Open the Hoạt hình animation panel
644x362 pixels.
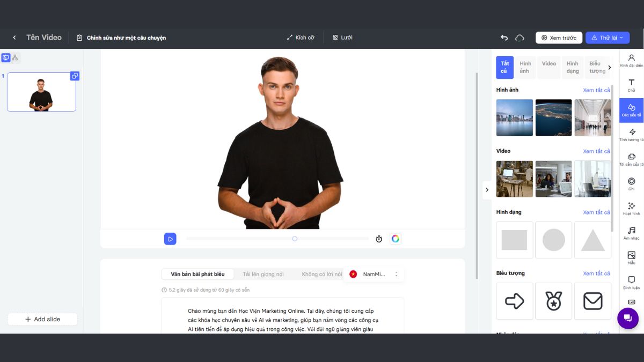pos(631,209)
